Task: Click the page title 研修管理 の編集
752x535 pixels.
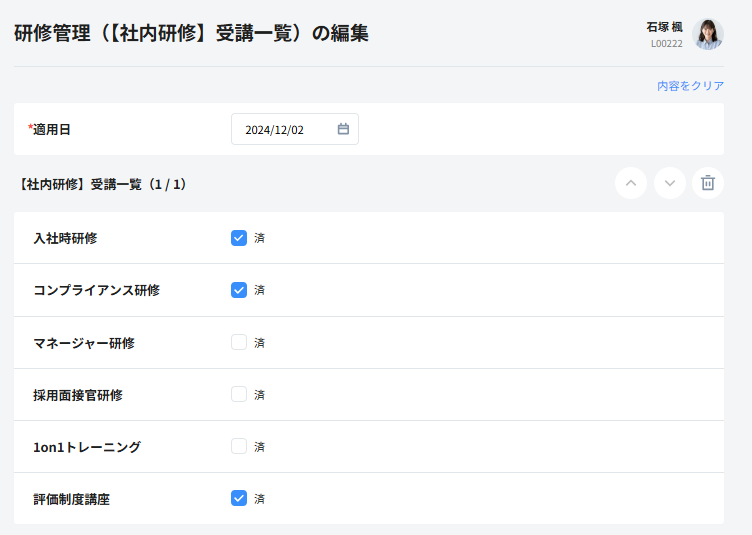Action: (x=191, y=34)
